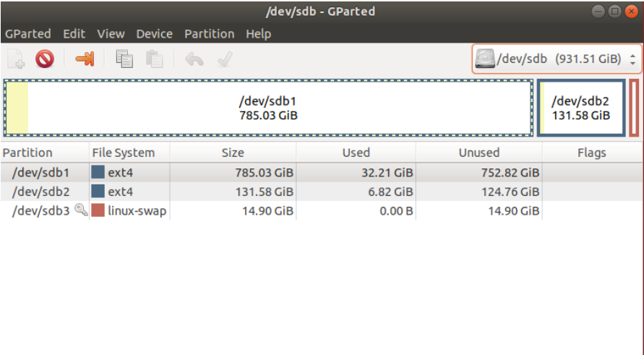
Task: Select the /dev/sdb2 block in disk map
Action: click(580, 108)
